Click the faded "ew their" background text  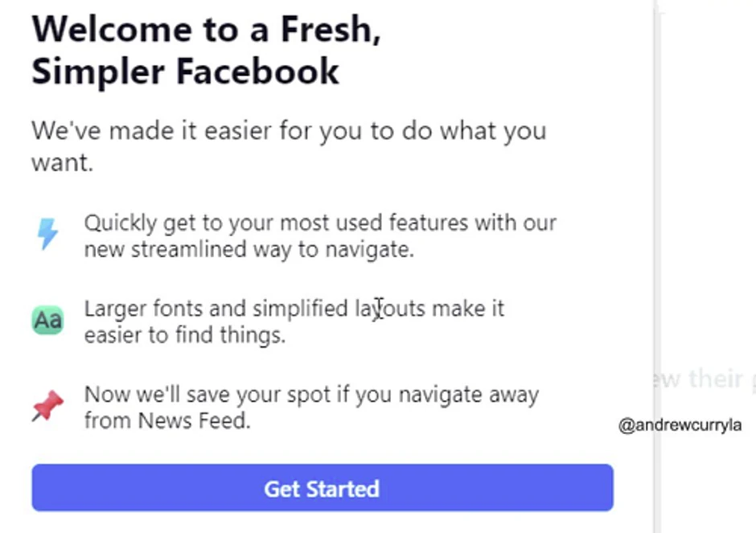click(x=704, y=379)
